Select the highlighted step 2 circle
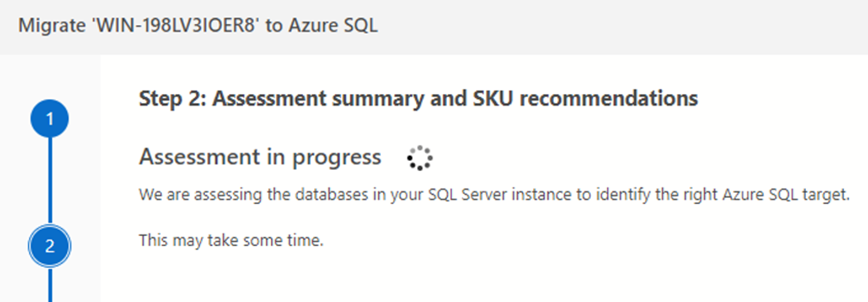The height and width of the screenshot is (302, 868). pyautogui.click(x=50, y=246)
